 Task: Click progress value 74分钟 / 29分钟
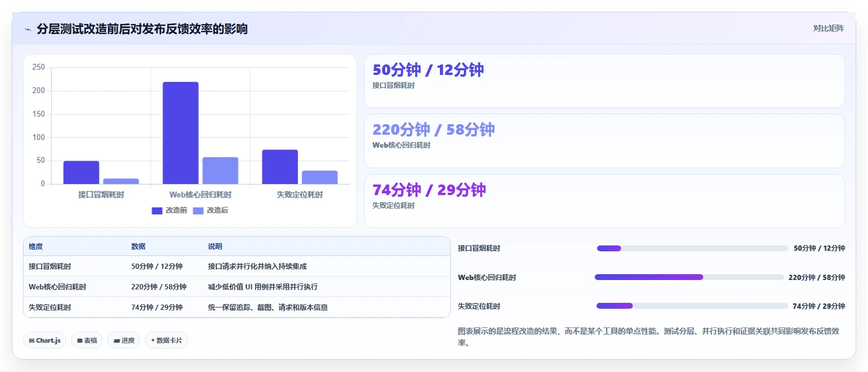pyautogui.click(x=819, y=306)
